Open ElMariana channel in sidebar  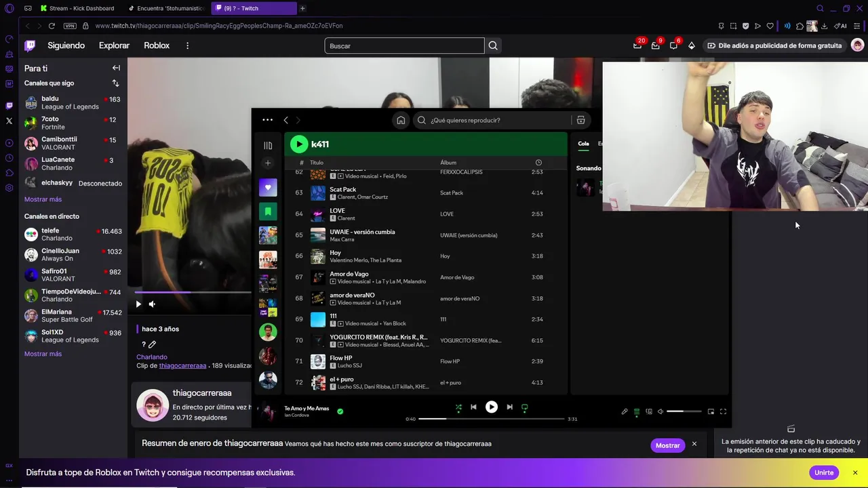(73, 316)
